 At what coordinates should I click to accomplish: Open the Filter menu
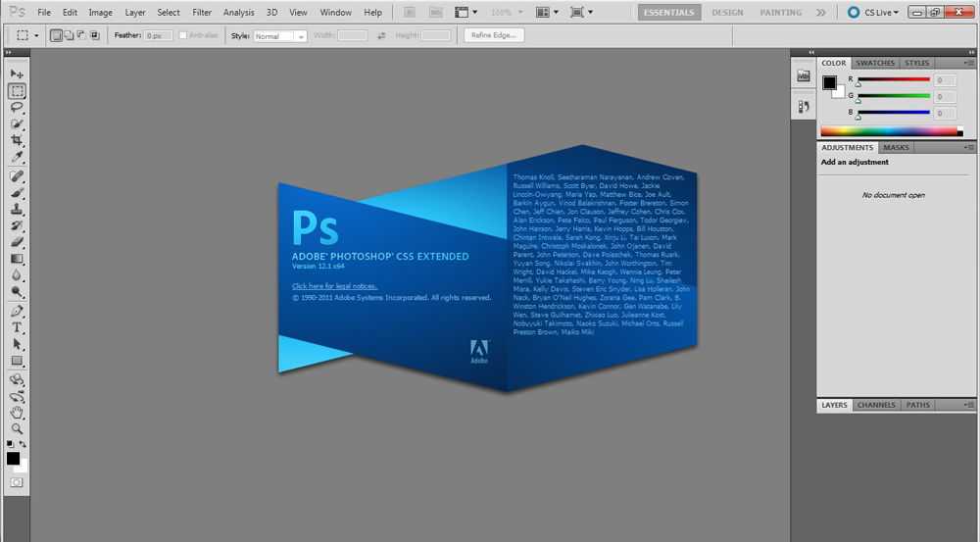[x=202, y=13]
